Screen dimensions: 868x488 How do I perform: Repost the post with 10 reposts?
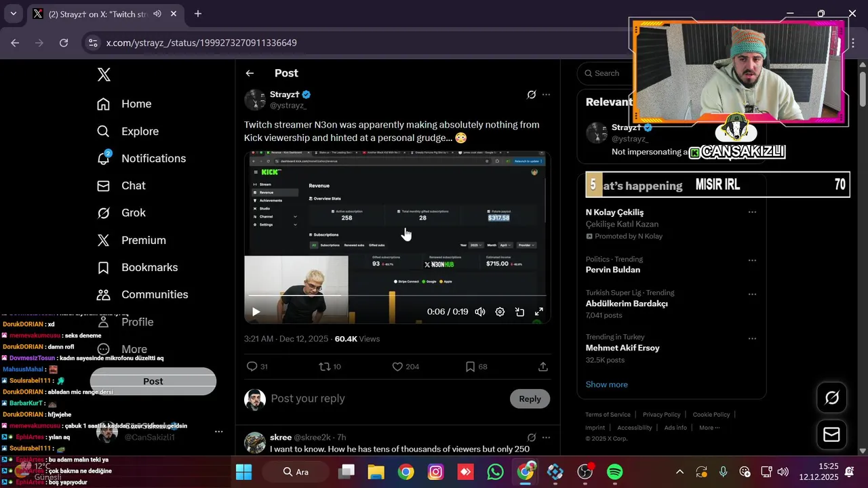coord(330,367)
